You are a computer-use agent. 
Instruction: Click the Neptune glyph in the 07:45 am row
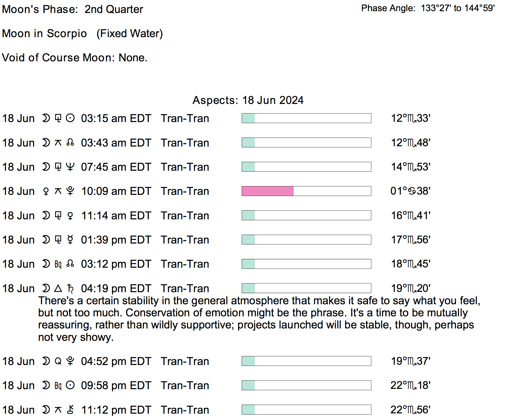pyautogui.click(x=70, y=167)
